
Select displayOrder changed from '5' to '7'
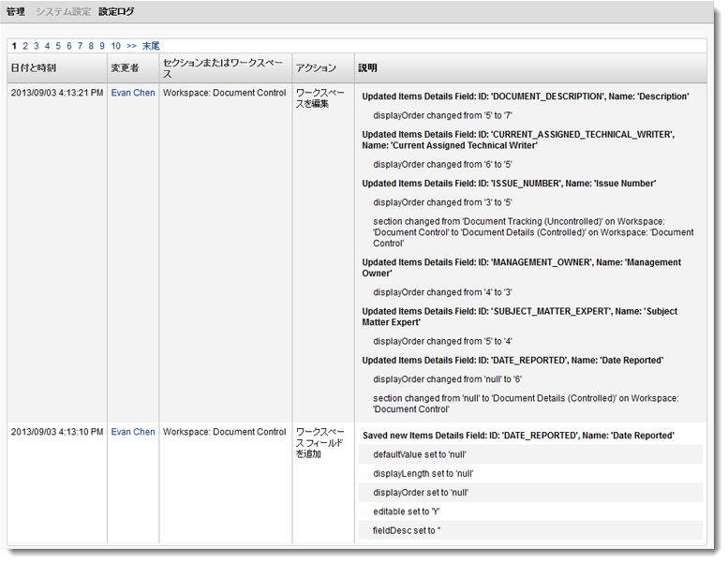(x=442, y=115)
